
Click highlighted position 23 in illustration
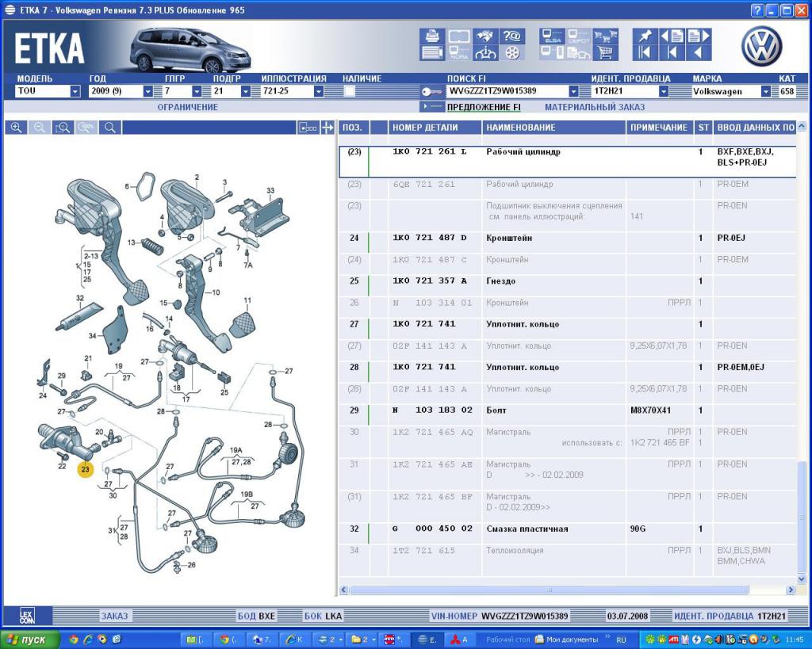(x=85, y=469)
